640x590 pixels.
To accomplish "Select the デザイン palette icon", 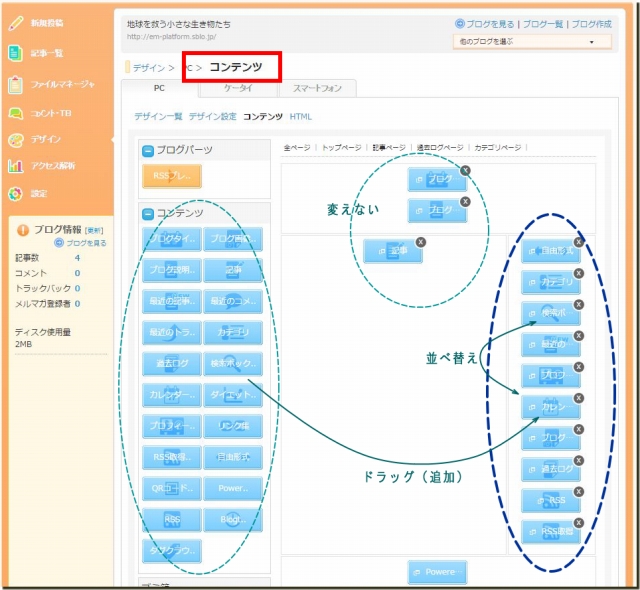I will [x=15, y=139].
